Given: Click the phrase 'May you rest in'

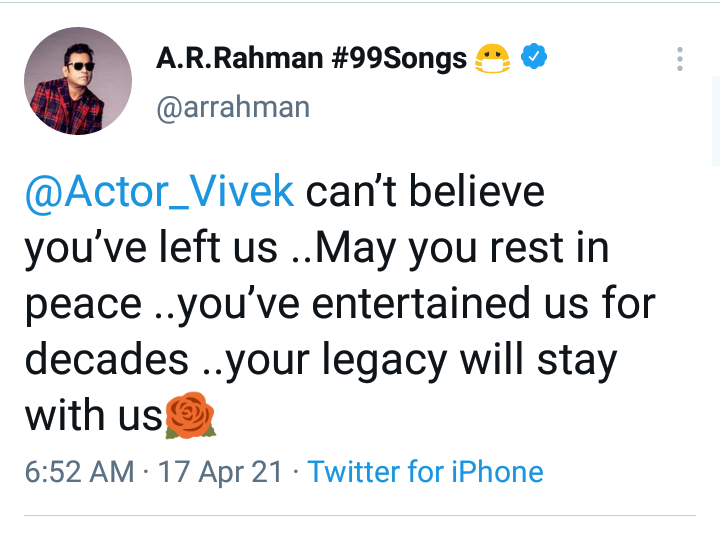Looking at the screenshot, I should coord(462,249).
